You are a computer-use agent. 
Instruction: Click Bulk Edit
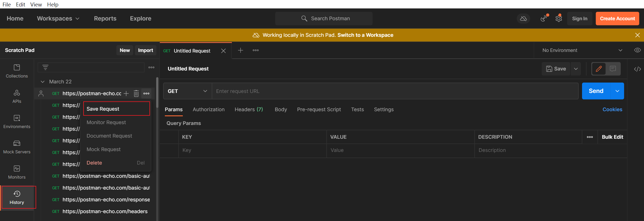pos(612,137)
